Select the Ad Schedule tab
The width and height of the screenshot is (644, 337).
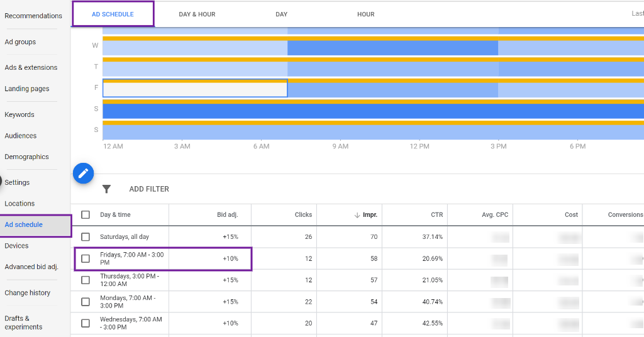click(113, 14)
